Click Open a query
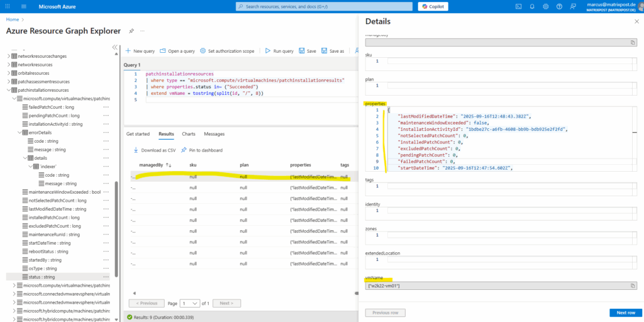The width and height of the screenshot is (644, 322). [x=177, y=51]
